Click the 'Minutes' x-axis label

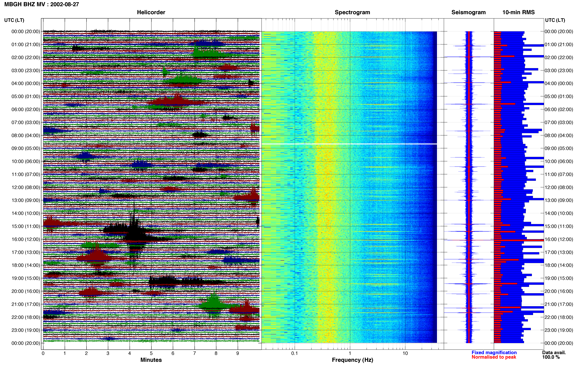[x=151, y=360]
